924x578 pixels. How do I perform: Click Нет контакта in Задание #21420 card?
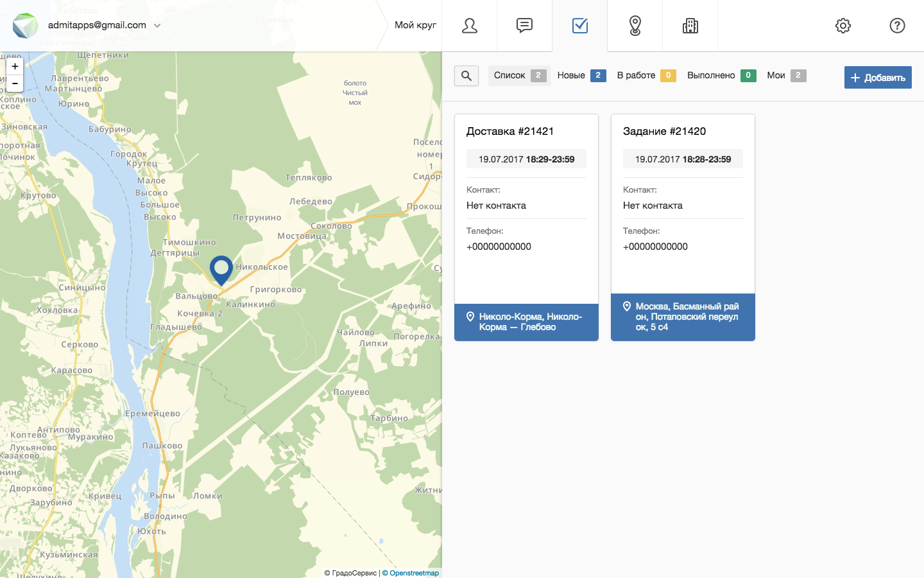653,206
